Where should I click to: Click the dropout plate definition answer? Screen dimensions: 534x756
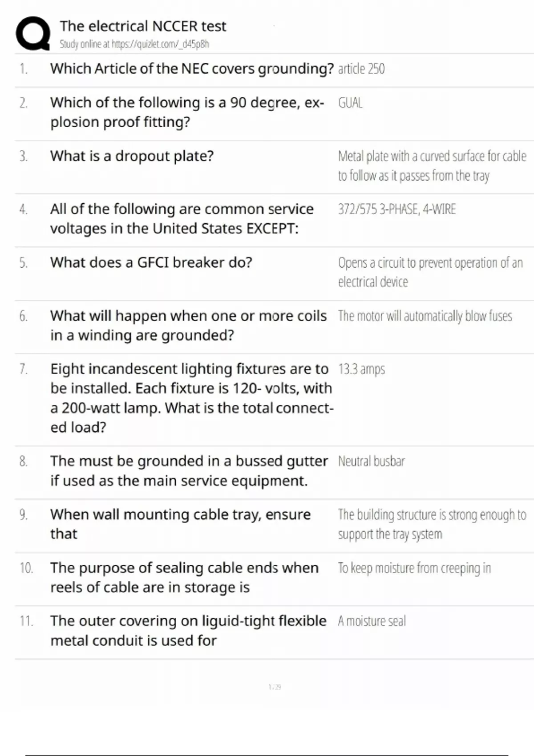(x=432, y=166)
